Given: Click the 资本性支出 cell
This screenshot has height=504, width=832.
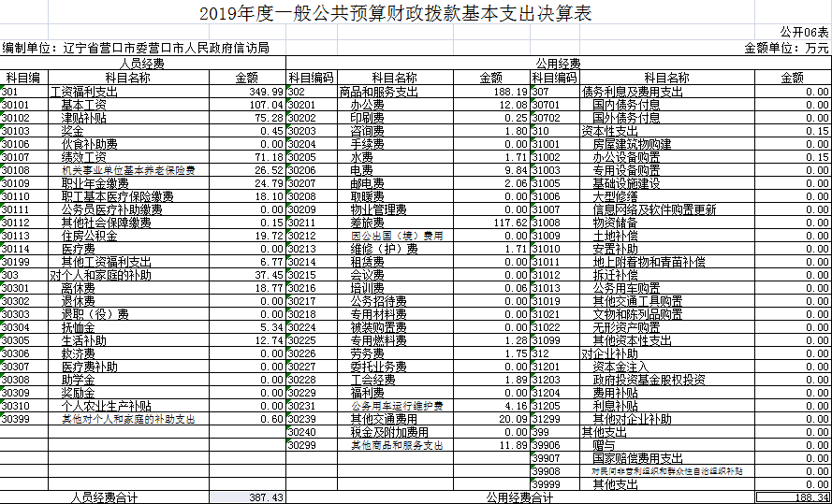Looking at the screenshot, I should click(x=667, y=131).
